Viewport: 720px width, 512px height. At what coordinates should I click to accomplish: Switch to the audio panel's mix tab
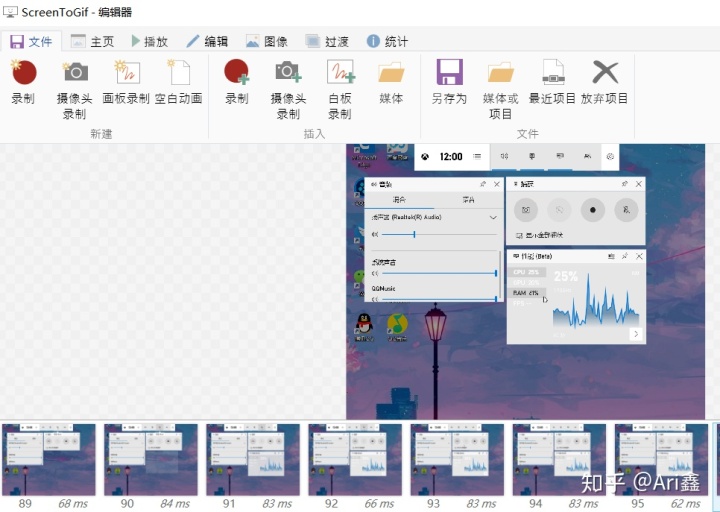click(x=399, y=200)
